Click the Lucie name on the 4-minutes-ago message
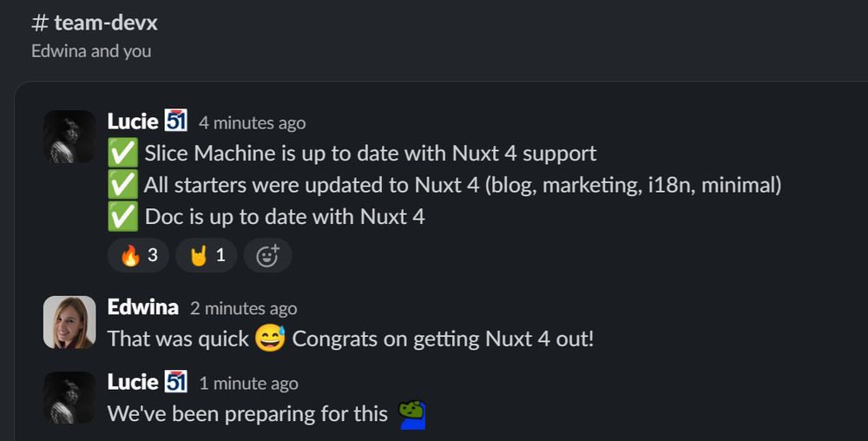 pos(133,121)
